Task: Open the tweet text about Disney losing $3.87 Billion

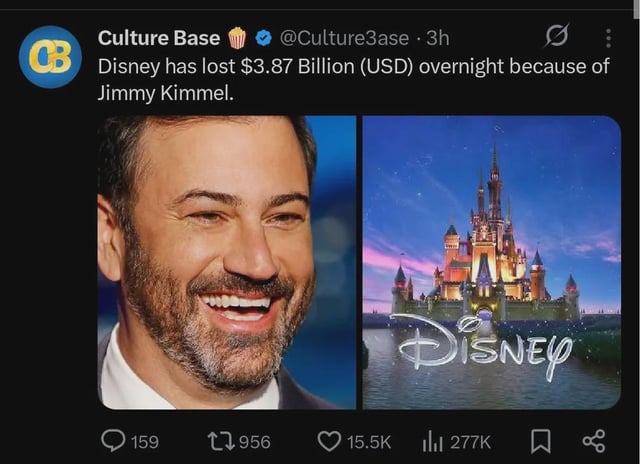Action: (353, 80)
